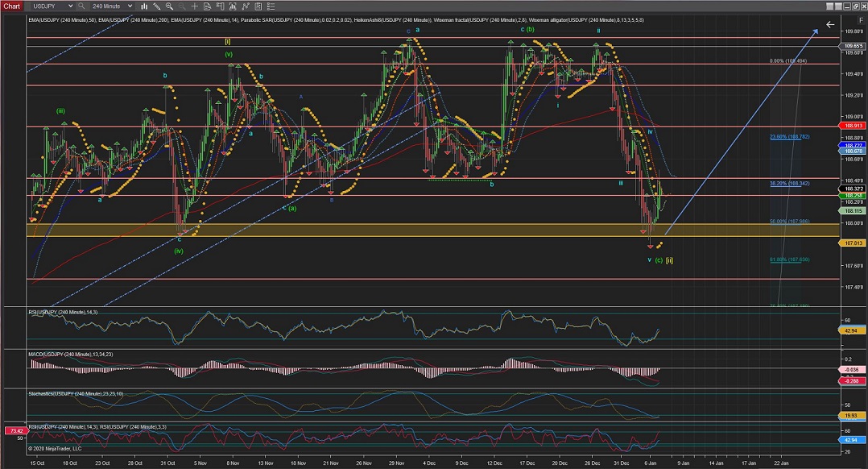Expand the 240 Minute interval dropdown
This screenshot has height=469, width=868.
[114, 6]
